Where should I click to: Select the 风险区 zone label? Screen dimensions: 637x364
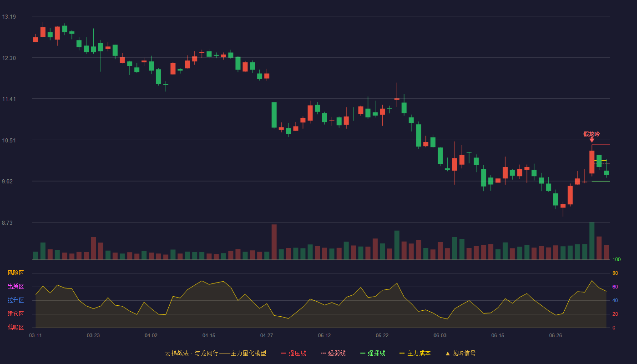tap(15, 273)
